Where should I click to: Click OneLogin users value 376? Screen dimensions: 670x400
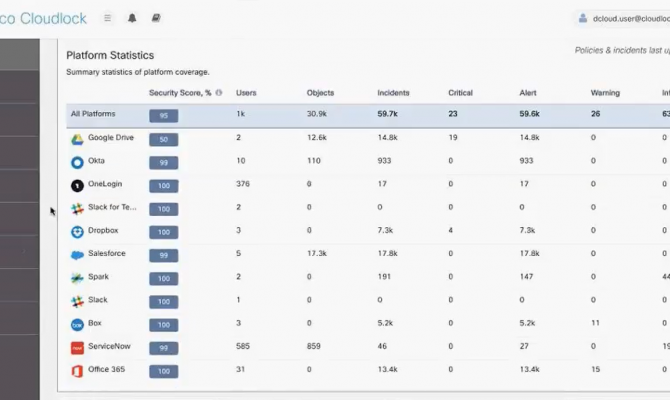[x=243, y=184]
